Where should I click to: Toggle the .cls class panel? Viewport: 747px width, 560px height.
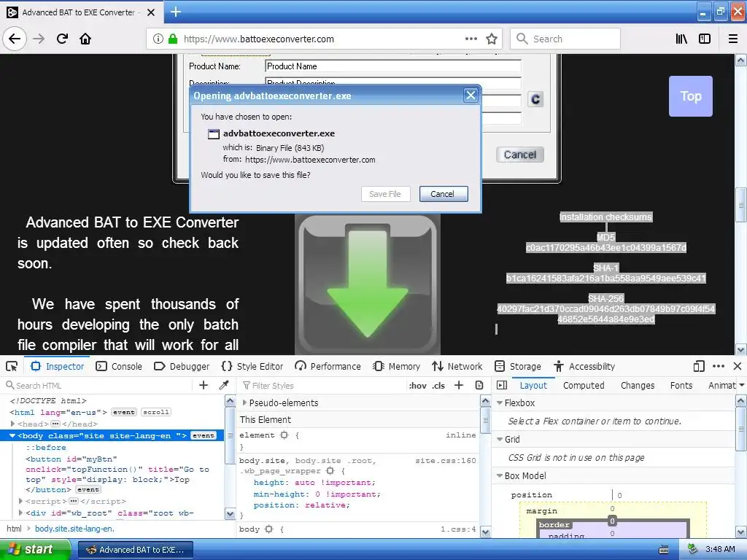438,385
